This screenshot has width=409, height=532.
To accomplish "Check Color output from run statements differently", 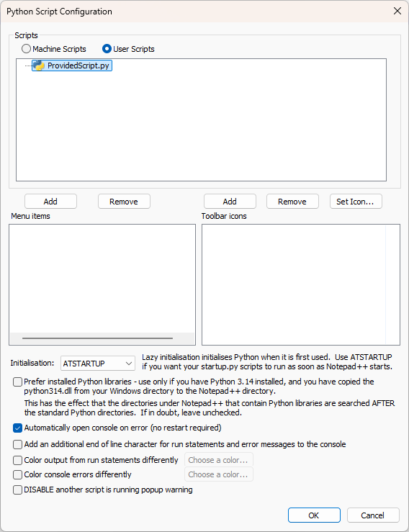I will click(x=18, y=460).
